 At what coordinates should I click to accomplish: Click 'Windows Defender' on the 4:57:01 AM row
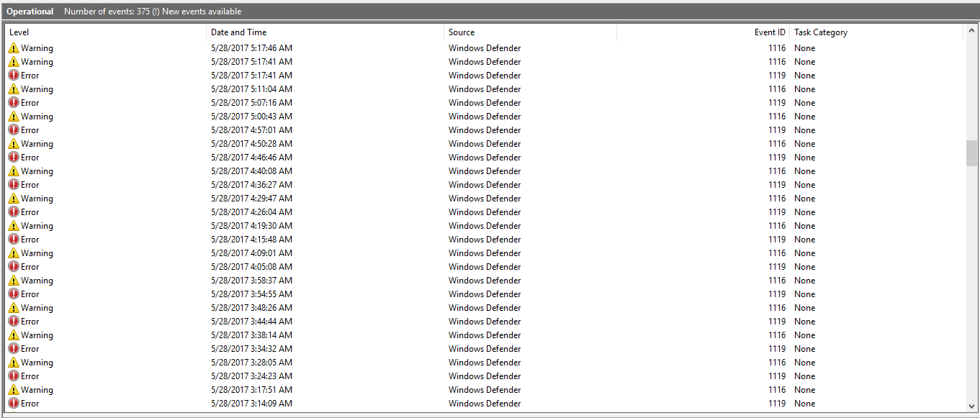coord(485,130)
